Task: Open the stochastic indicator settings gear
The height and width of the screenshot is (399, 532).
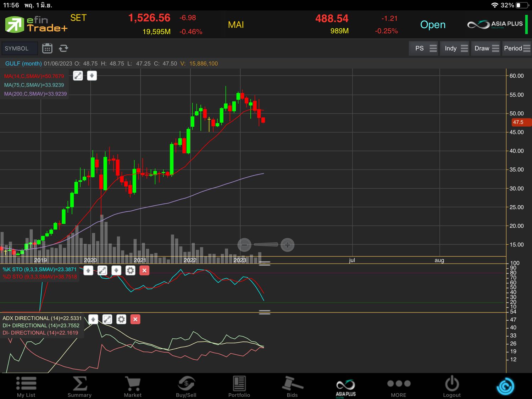Action: tap(131, 271)
